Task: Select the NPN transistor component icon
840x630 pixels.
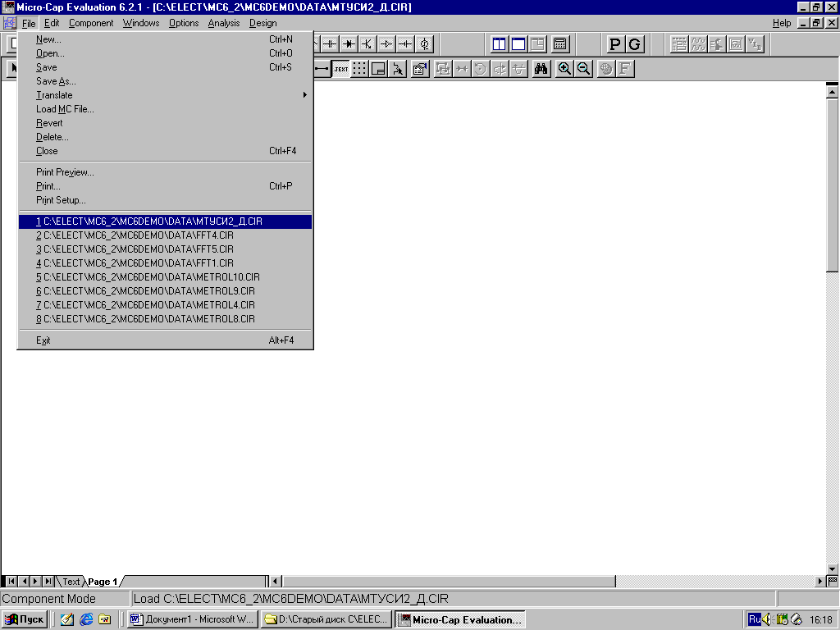Action: 367,44
